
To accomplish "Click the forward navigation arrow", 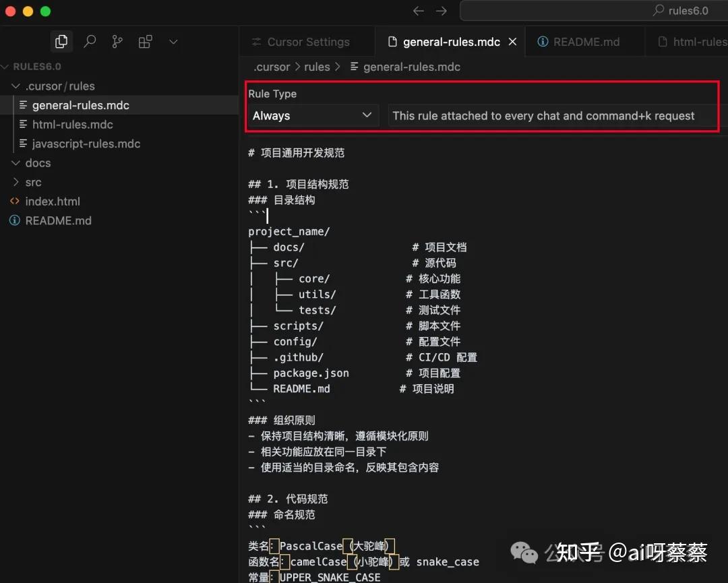I will point(441,11).
